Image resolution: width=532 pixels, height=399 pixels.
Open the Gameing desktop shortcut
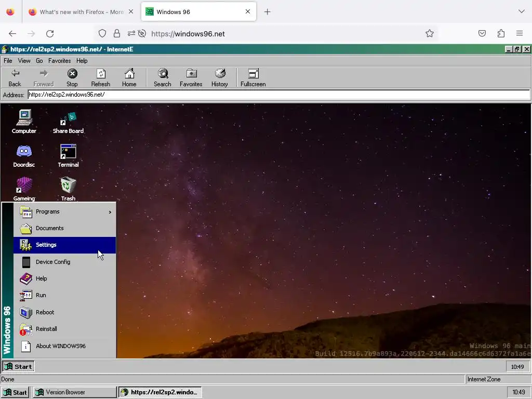click(24, 189)
